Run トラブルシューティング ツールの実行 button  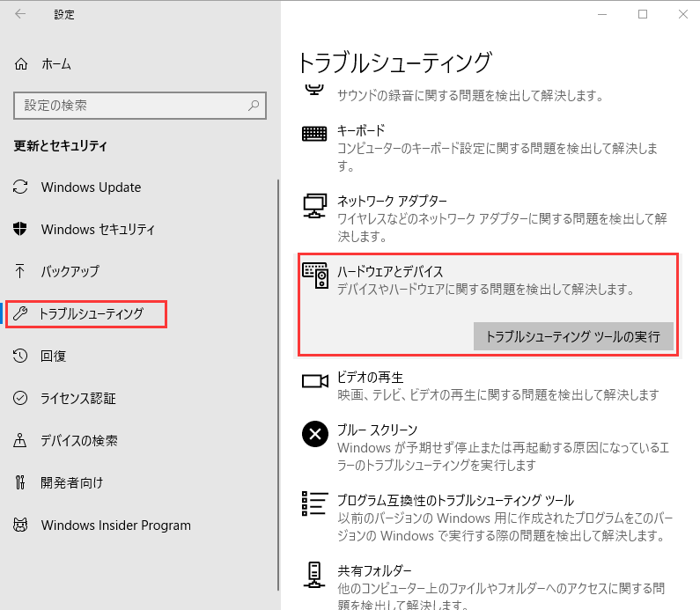click(572, 336)
